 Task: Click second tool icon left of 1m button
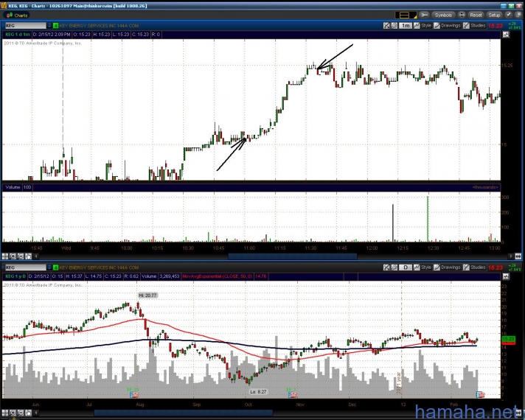tap(394, 26)
